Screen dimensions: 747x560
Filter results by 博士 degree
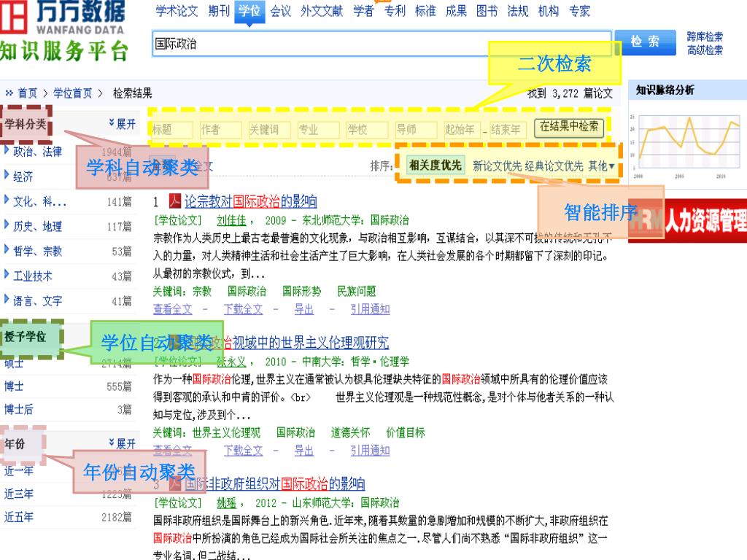coord(14,386)
